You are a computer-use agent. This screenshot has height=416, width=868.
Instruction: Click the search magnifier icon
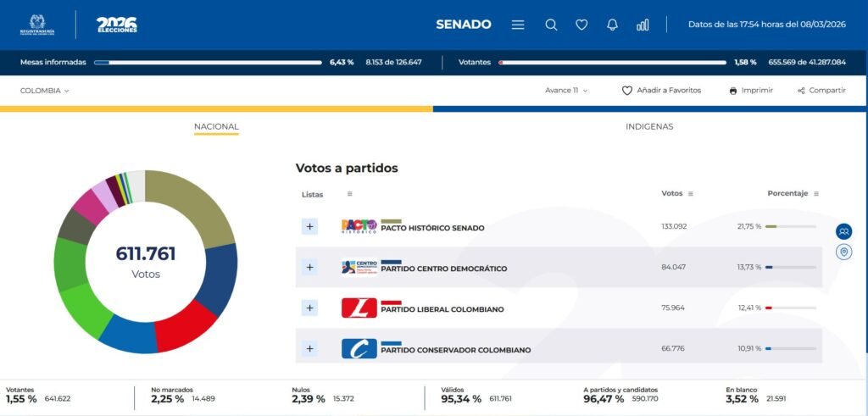pos(551,25)
